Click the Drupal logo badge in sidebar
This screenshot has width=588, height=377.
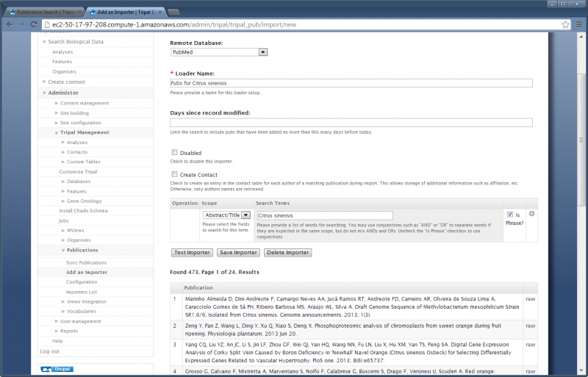(x=57, y=369)
